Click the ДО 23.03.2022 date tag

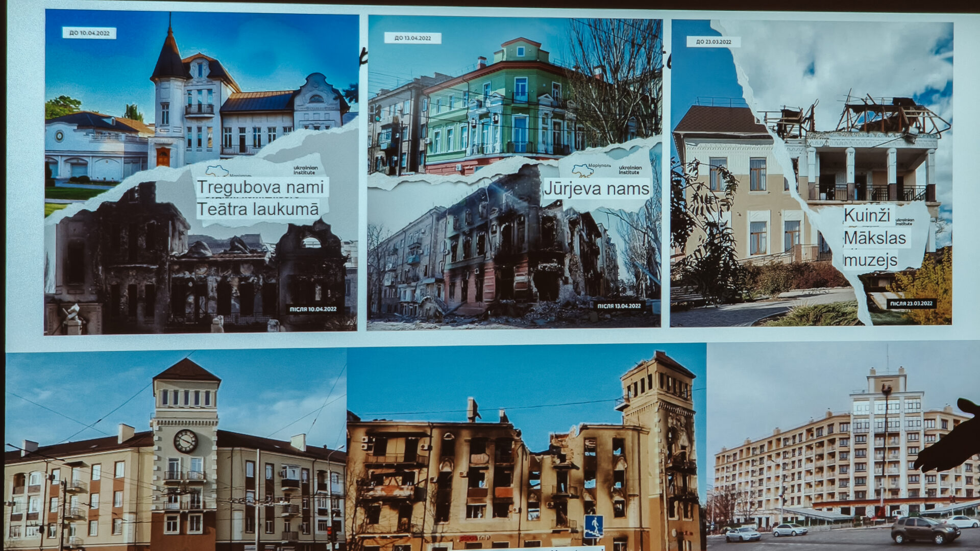(x=713, y=42)
